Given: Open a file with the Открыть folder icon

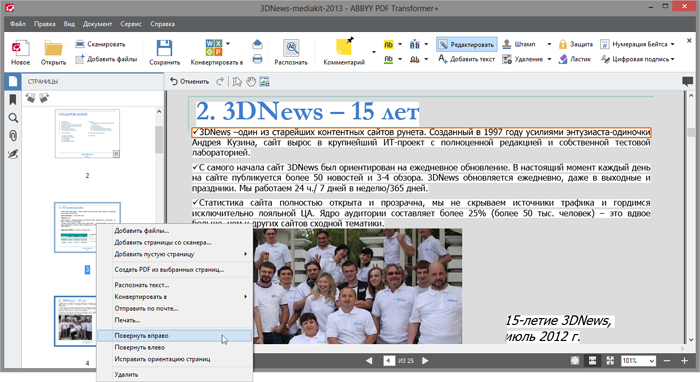Looking at the screenshot, I should pyautogui.click(x=53, y=48).
